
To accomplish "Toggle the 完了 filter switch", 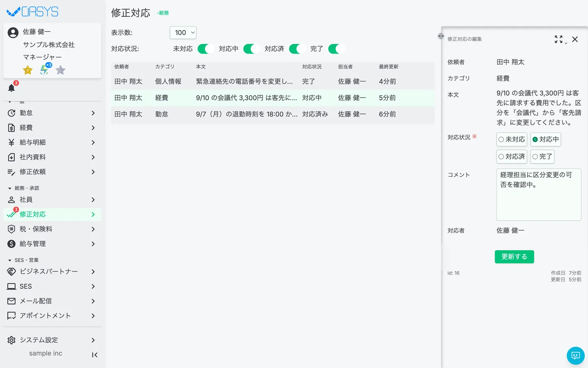I will tap(336, 49).
